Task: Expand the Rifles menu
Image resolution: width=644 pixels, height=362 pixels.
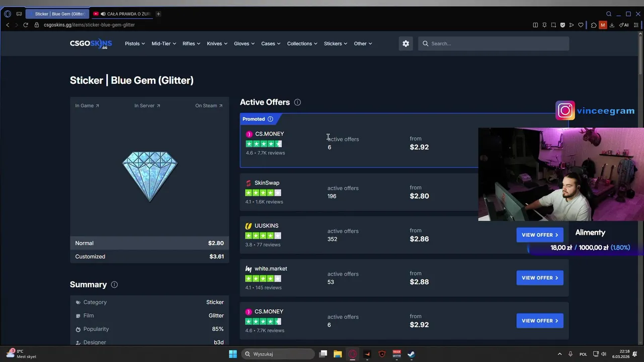Action: coord(191,44)
